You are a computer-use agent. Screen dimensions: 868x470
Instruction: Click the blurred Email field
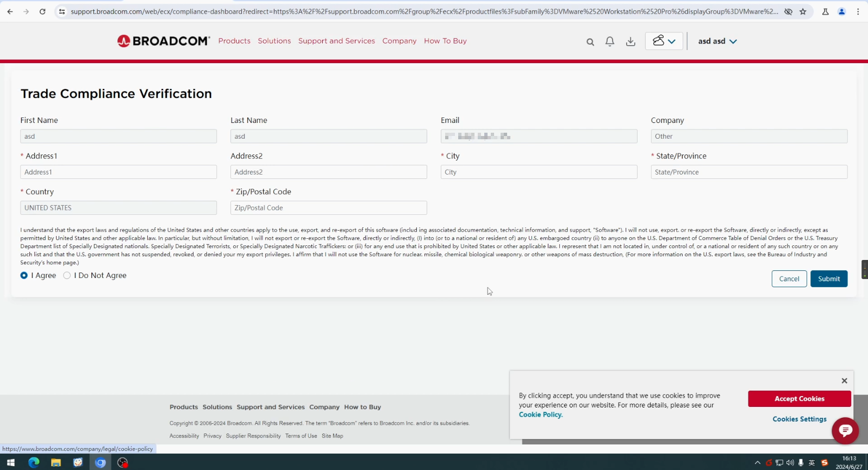[539, 136]
